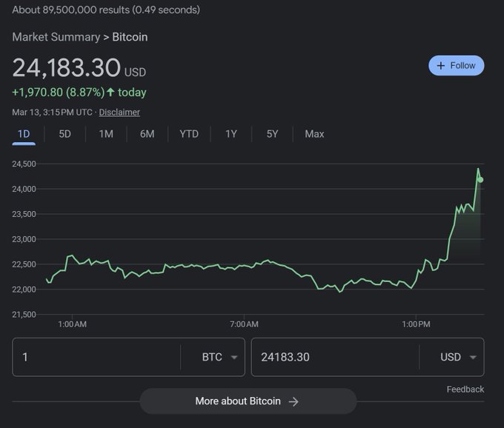Click the 1:00 PM axis label
Screen dimensions: 504x428
(417, 324)
